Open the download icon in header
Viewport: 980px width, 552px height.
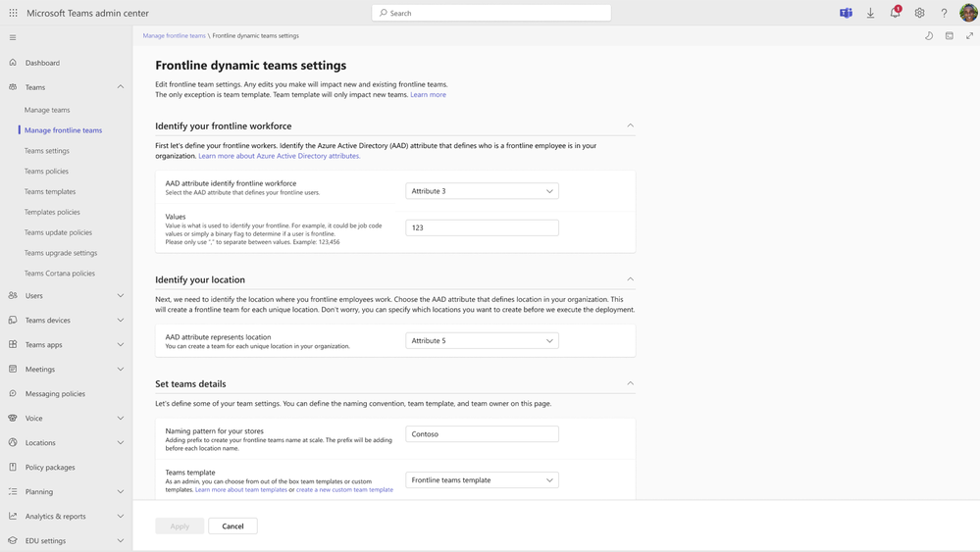coord(870,13)
